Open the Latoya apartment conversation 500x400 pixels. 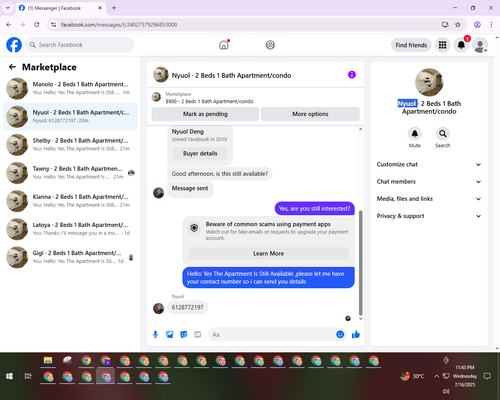click(x=70, y=229)
